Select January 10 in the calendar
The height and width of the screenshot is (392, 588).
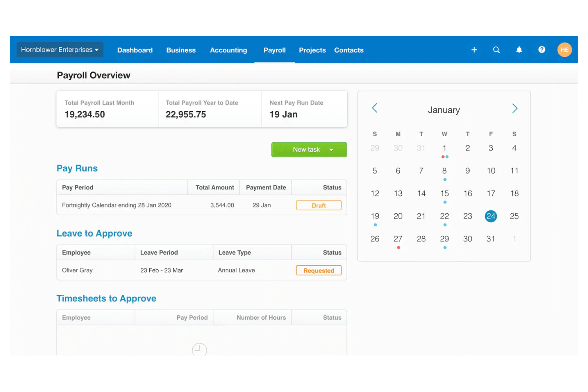point(491,171)
